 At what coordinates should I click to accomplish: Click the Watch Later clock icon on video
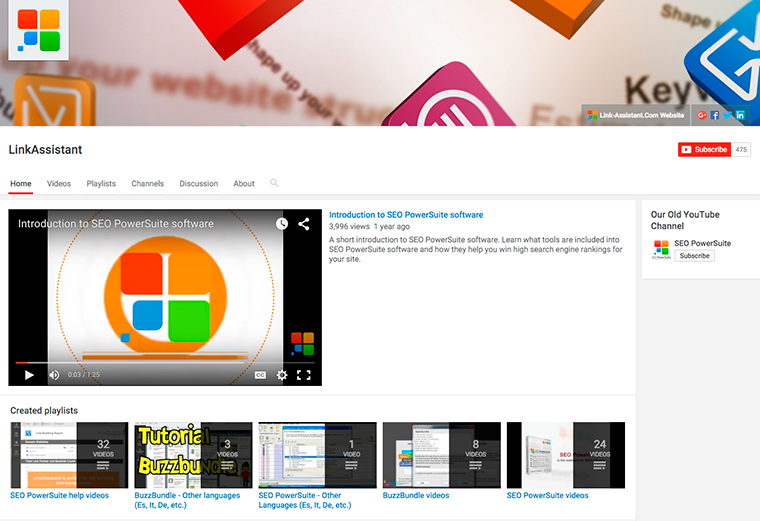[x=282, y=223]
